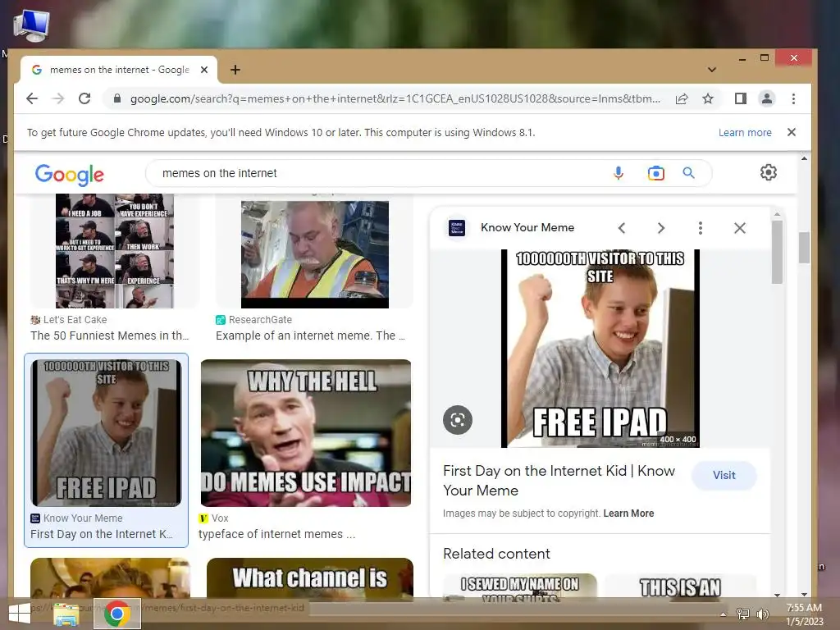Go to Google home via logo
The image size is (840, 630).
pyautogui.click(x=70, y=174)
